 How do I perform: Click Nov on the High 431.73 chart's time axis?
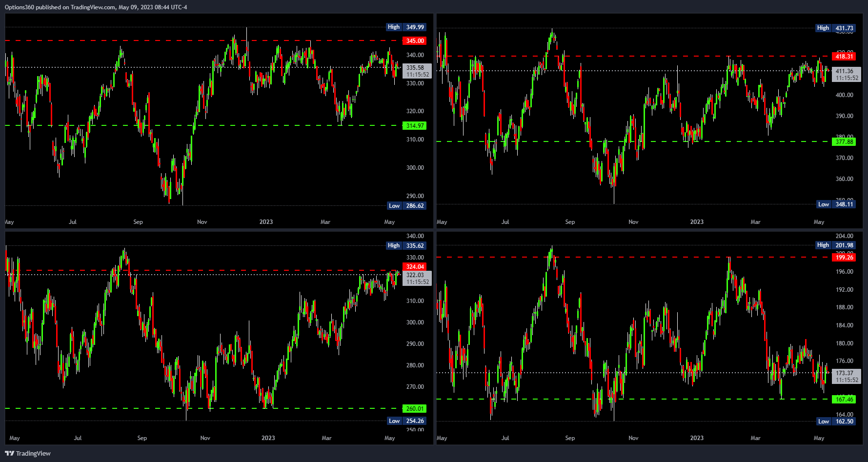tap(633, 222)
